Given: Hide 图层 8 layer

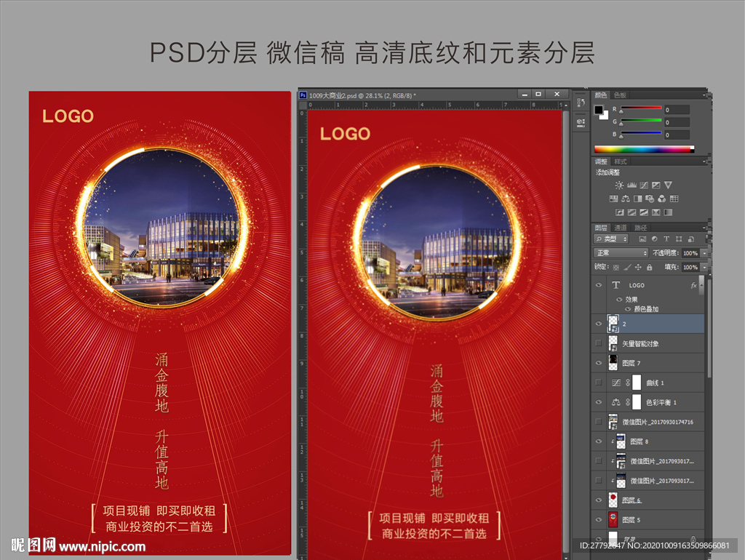Looking at the screenshot, I should pyautogui.click(x=599, y=441).
